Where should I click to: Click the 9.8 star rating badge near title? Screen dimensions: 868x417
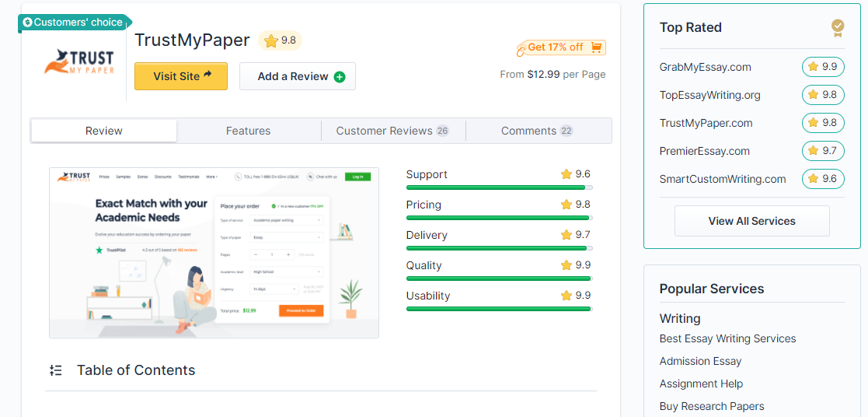280,40
